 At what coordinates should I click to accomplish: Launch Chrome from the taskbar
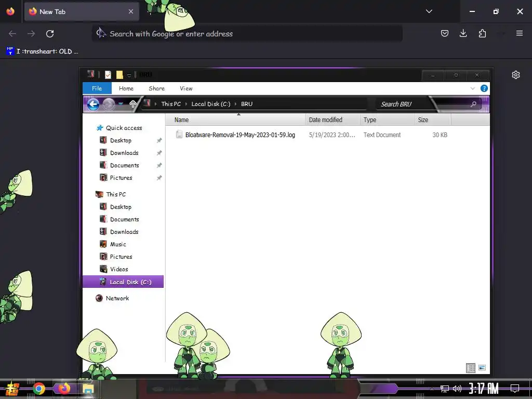[38, 389]
